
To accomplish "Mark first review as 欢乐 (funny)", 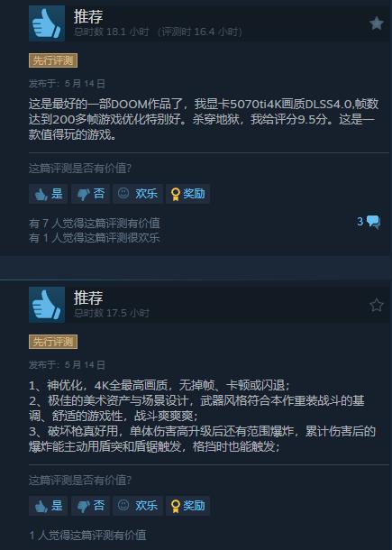I will [x=138, y=194].
